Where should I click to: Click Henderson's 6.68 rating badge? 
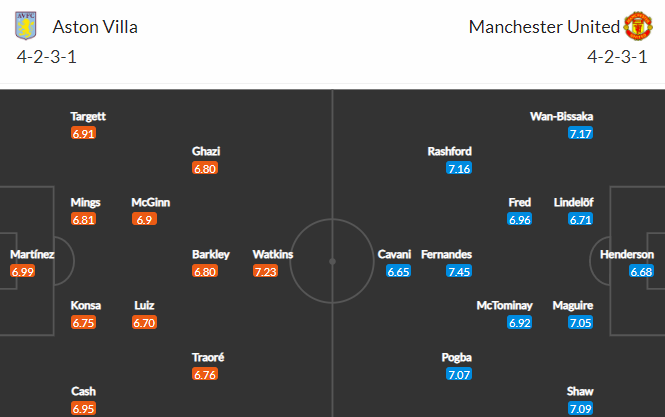click(641, 271)
